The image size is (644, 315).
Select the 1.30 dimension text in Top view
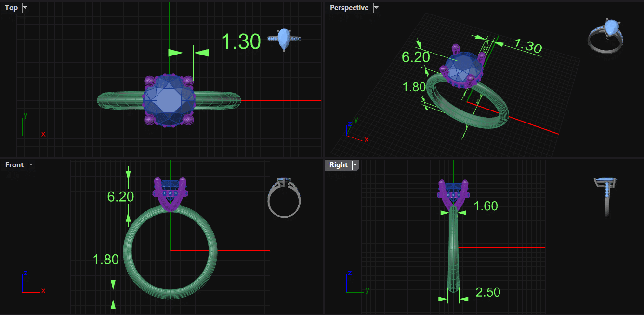coord(241,42)
